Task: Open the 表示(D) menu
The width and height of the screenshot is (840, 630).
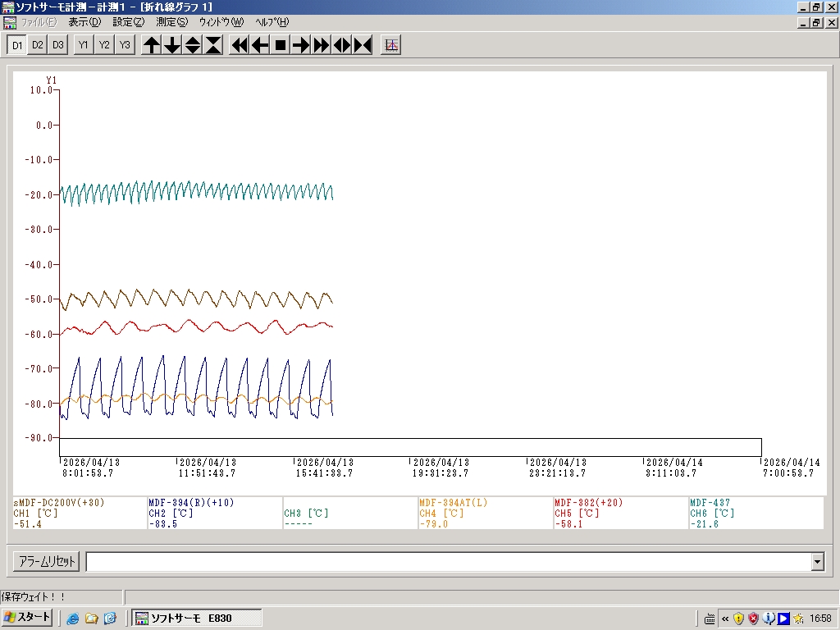Action: pos(84,22)
